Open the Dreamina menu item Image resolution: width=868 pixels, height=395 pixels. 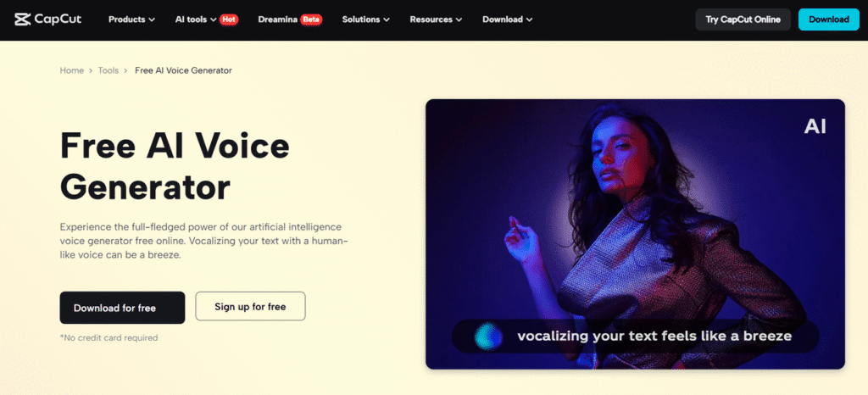click(277, 19)
